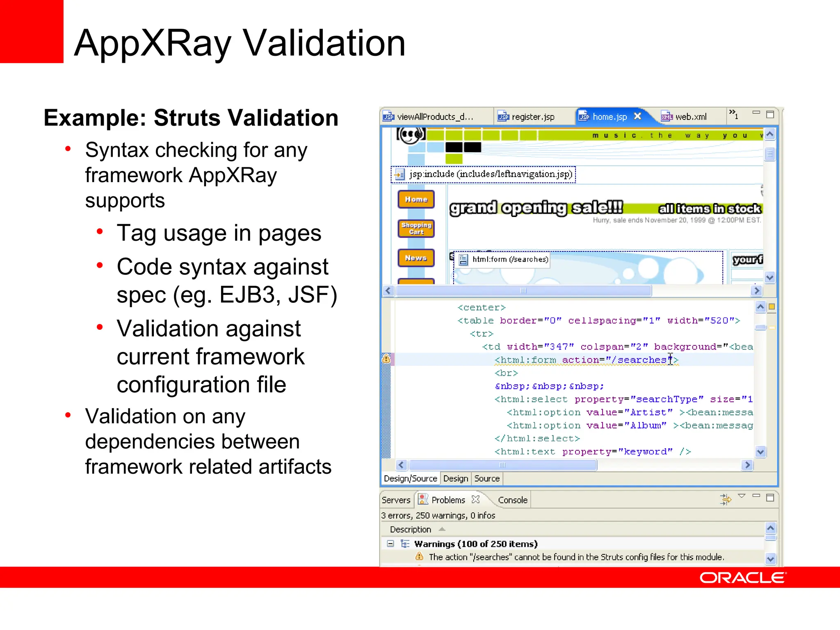Screen dimensions: 840x630
Task: Open the Servers view tab
Action: click(396, 500)
